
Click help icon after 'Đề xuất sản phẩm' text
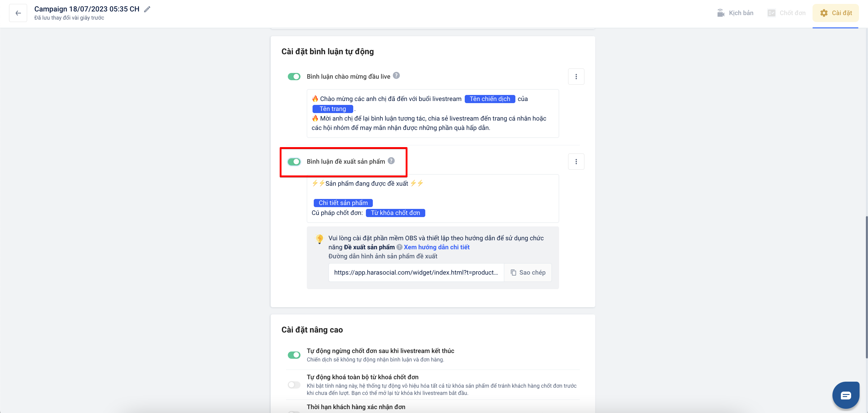[399, 247]
